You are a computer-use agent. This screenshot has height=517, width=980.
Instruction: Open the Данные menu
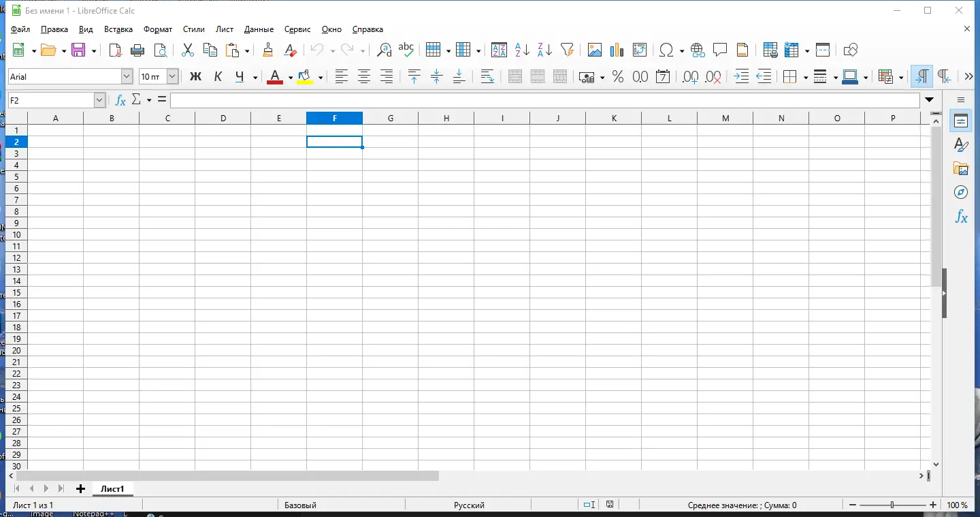coord(259,29)
